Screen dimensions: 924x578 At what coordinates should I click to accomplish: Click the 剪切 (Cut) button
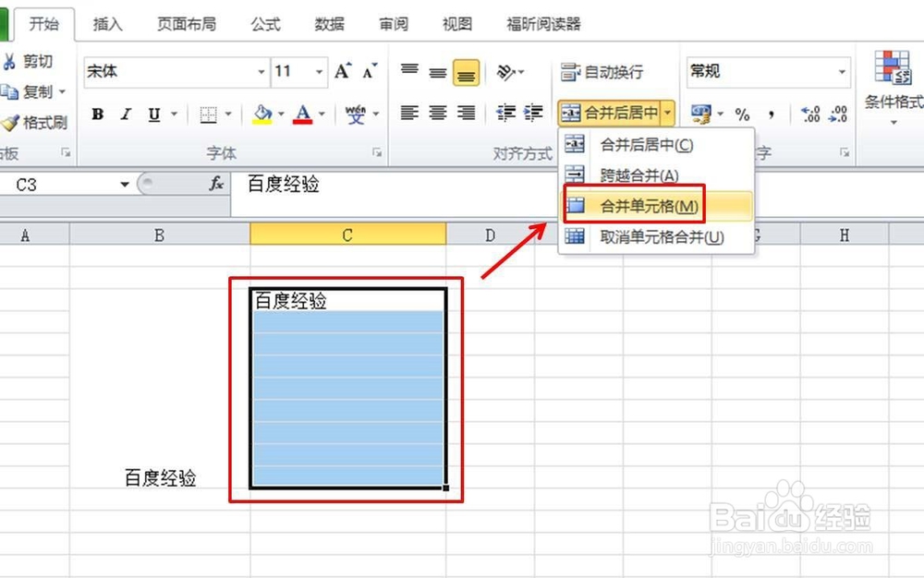click(x=34, y=59)
